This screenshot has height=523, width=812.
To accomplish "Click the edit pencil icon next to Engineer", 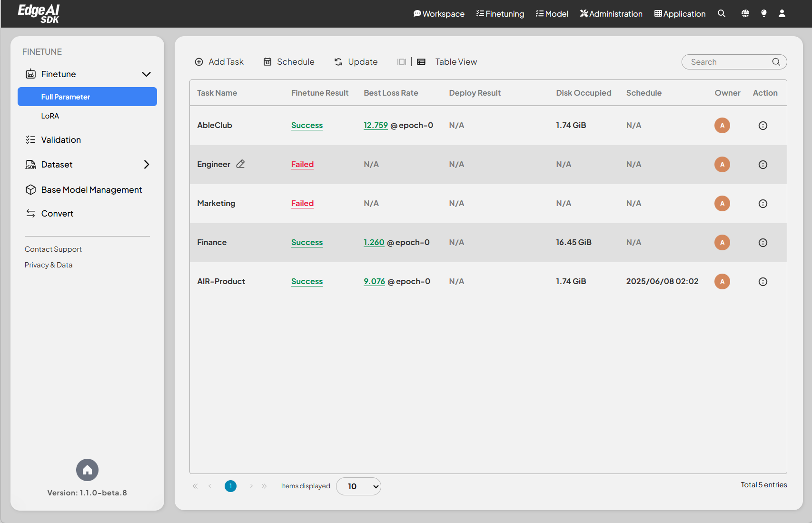I will (x=240, y=164).
